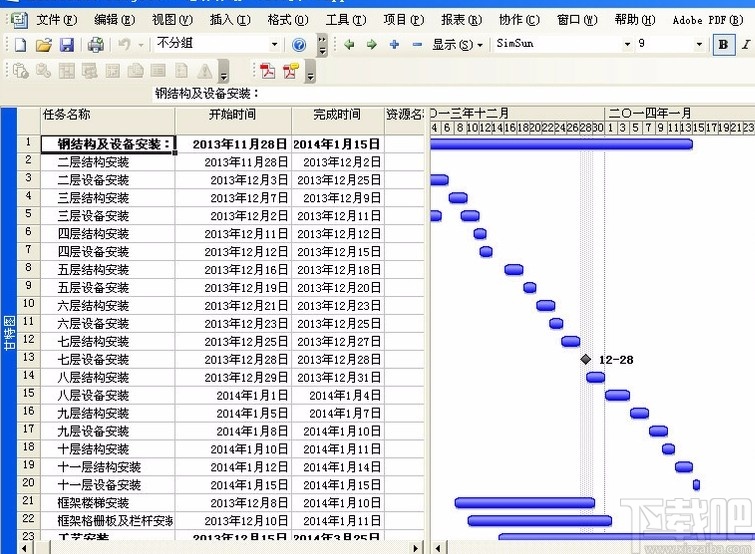Open the 视图(V) menu
This screenshot has width=755, height=554.
tap(172, 20)
